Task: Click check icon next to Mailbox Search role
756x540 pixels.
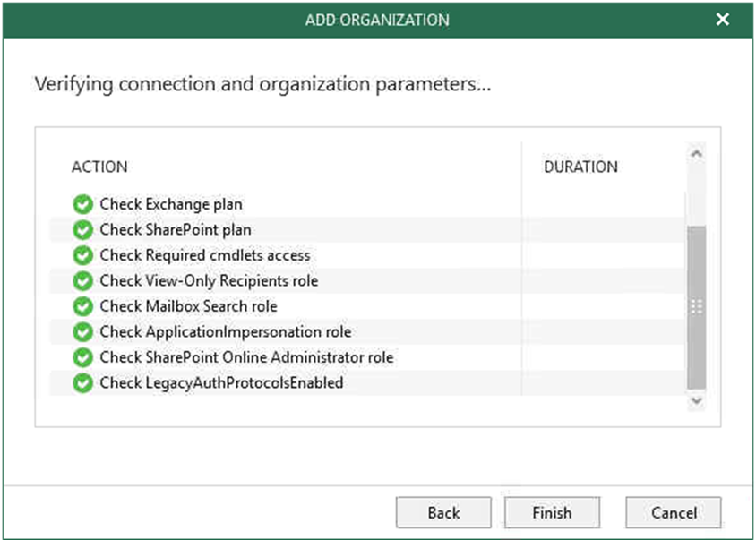Action: pyautogui.click(x=83, y=306)
